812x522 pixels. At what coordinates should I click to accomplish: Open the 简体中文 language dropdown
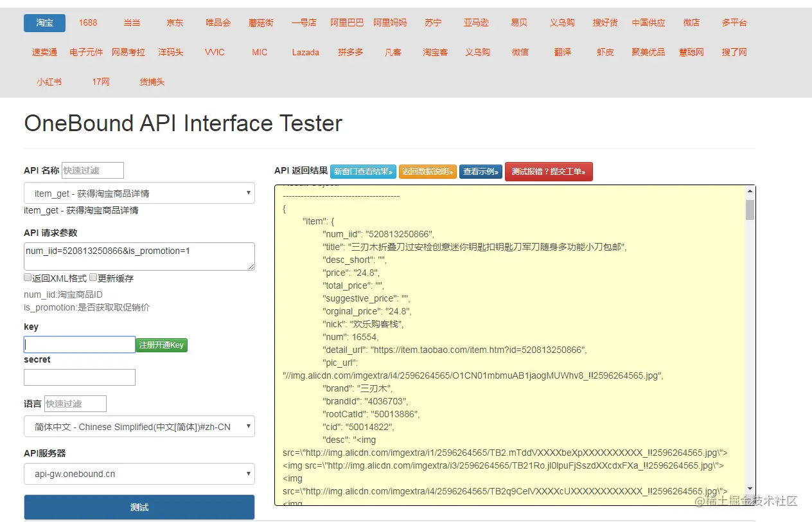139,426
